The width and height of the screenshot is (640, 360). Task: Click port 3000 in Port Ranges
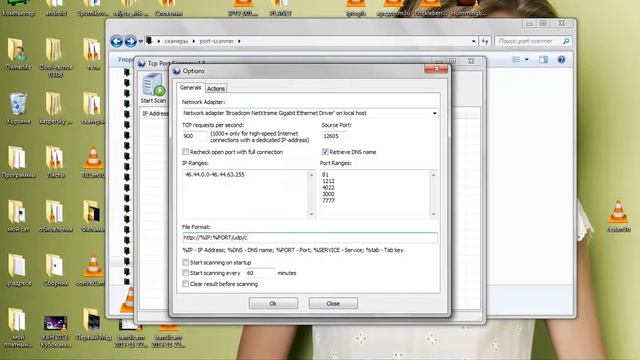328,194
